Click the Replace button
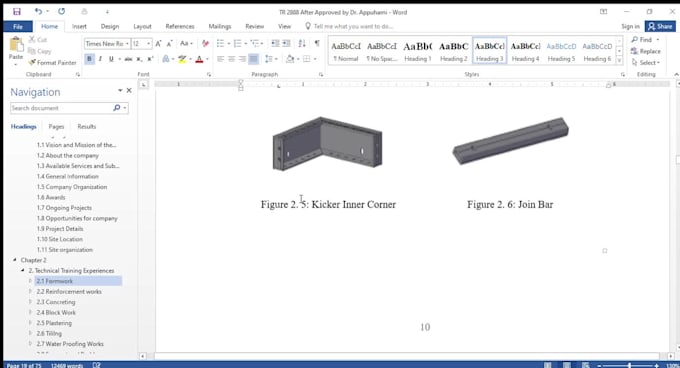The image size is (680, 368). tap(646, 51)
